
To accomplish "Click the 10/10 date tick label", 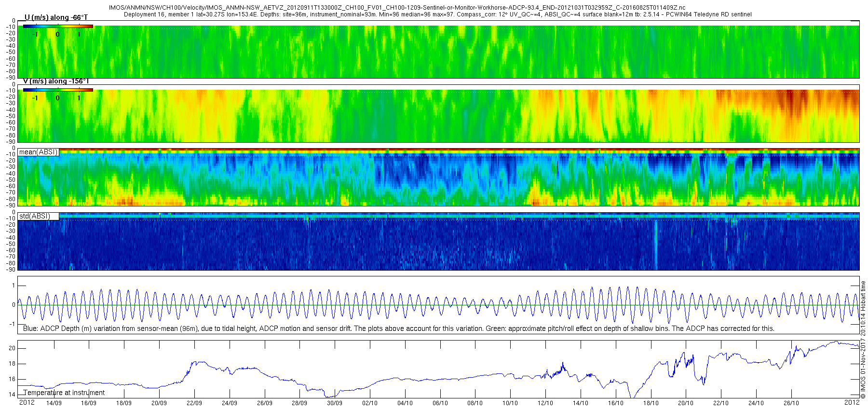I will pyautogui.click(x=510, y=403).
